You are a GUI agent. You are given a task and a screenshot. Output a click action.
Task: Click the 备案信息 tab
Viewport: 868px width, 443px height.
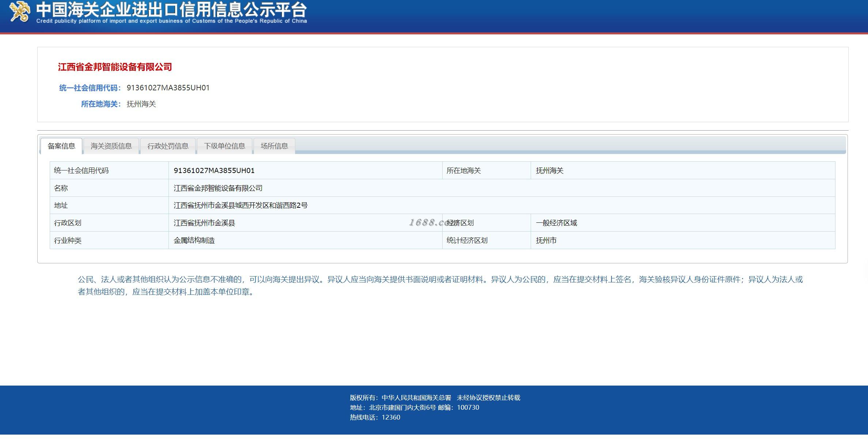point(61,146)
